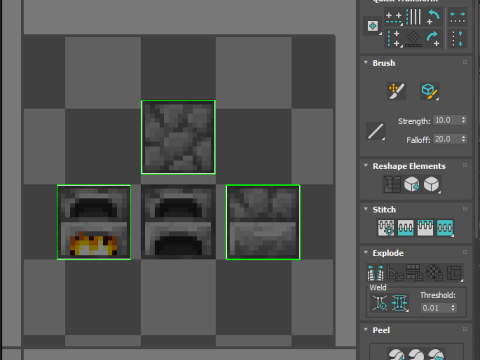Click Relax Until Flat icon with lightning bolt

412,184
